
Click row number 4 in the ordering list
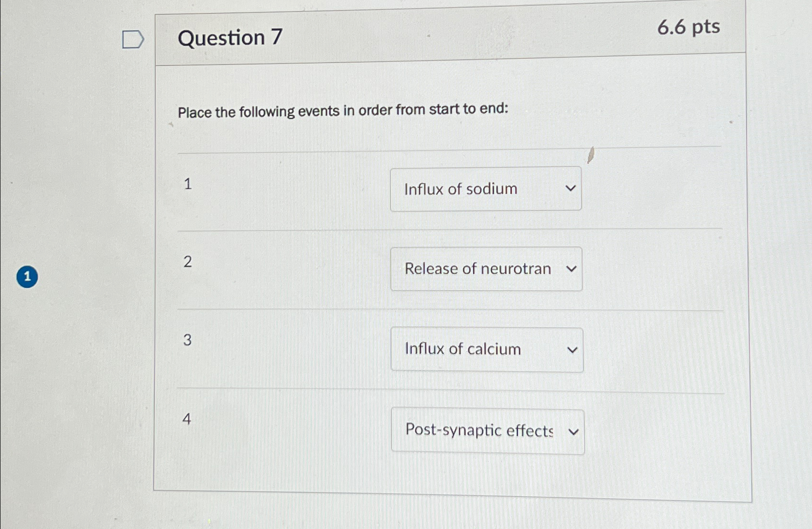(187, 420)
